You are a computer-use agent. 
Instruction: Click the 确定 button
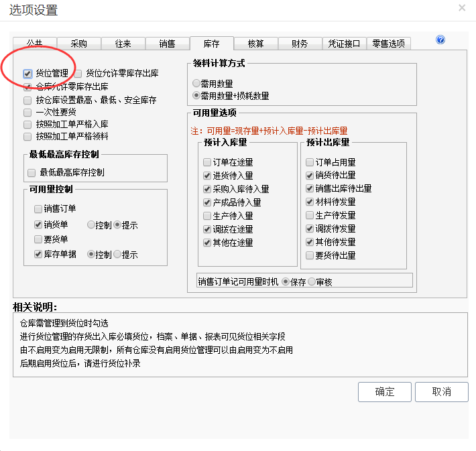pos(384,392)
